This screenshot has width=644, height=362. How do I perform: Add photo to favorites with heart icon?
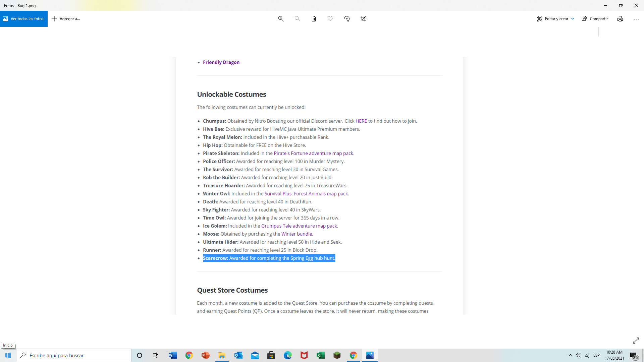[x=330, y=19]
